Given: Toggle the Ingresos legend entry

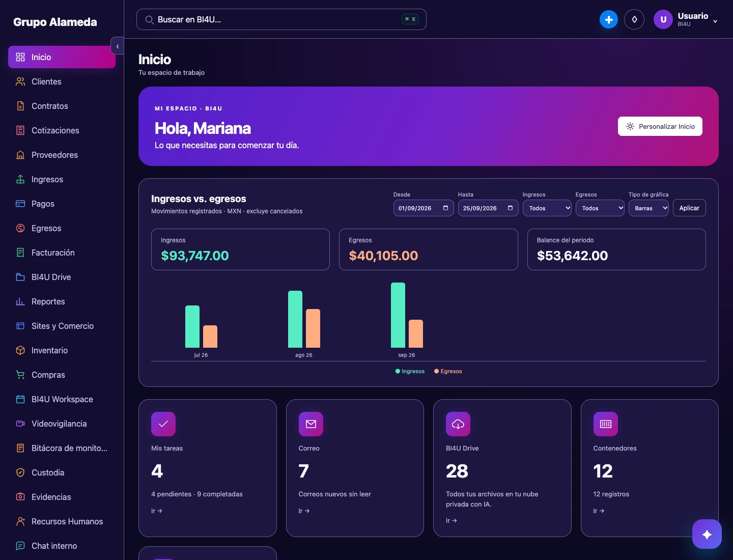Looking at the screenshot, I should (x=410, y=371).
